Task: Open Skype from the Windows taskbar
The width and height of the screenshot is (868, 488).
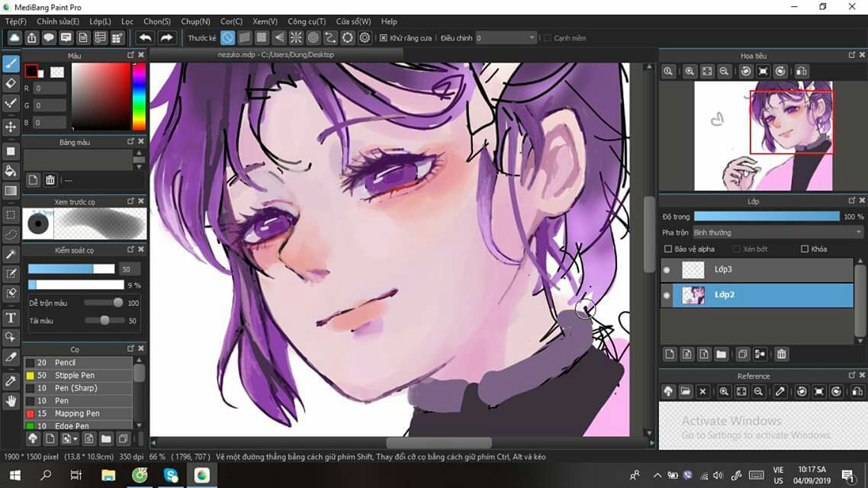Action: tap(171, 476)
